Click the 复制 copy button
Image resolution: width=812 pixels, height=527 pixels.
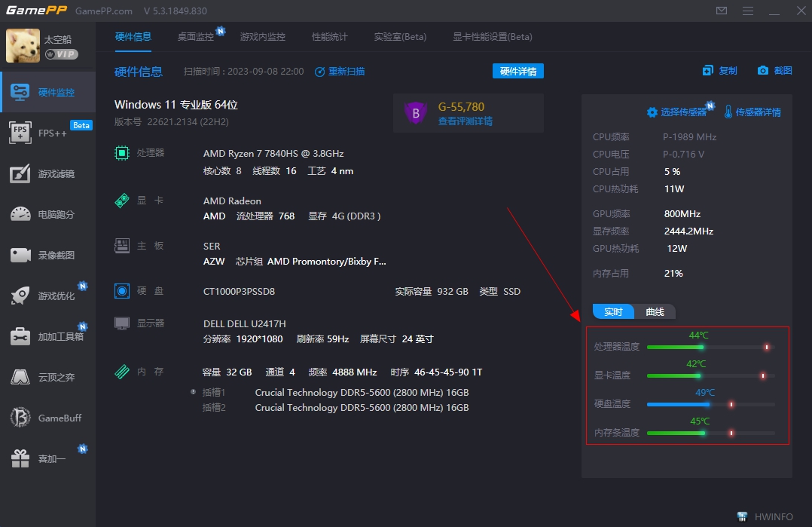point(720,70)
